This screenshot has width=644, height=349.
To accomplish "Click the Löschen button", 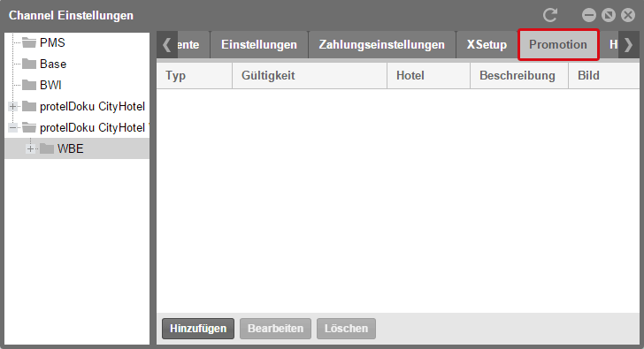I will point(346,329).
